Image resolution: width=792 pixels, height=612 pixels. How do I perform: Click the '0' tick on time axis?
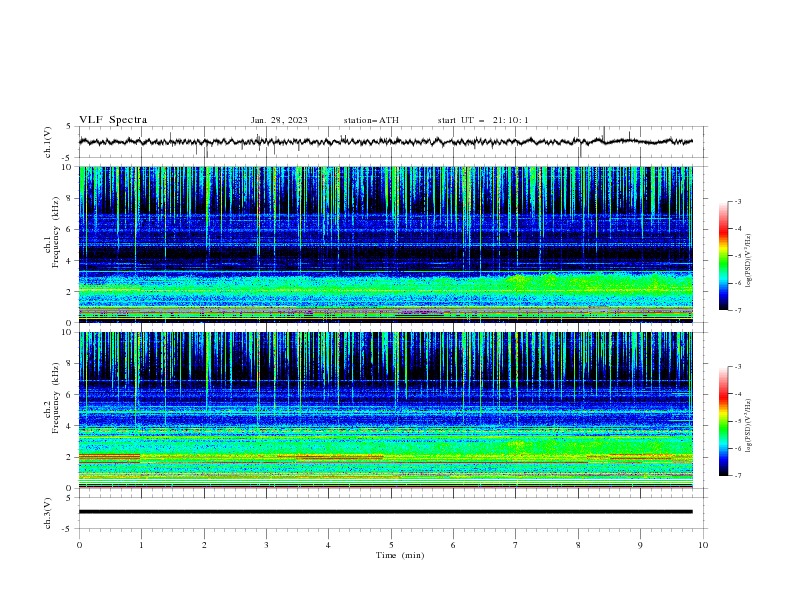click(x=79, y=545)
